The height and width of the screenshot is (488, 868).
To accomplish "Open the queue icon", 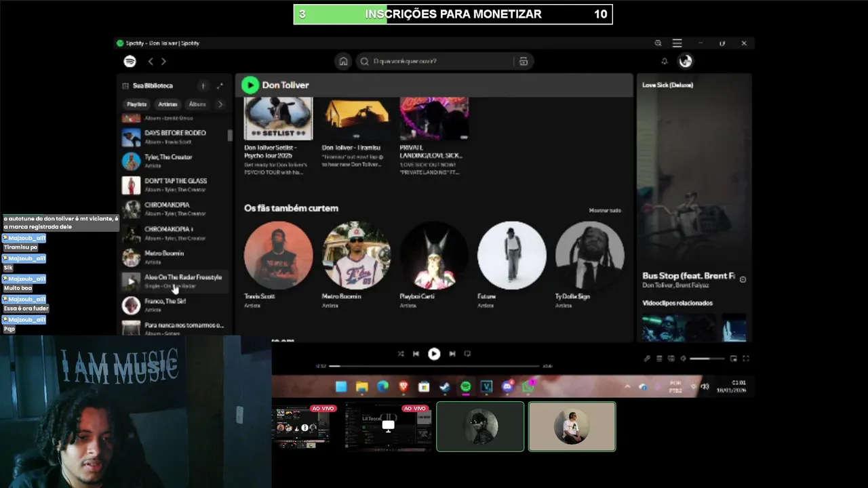I will click(659, 359).
